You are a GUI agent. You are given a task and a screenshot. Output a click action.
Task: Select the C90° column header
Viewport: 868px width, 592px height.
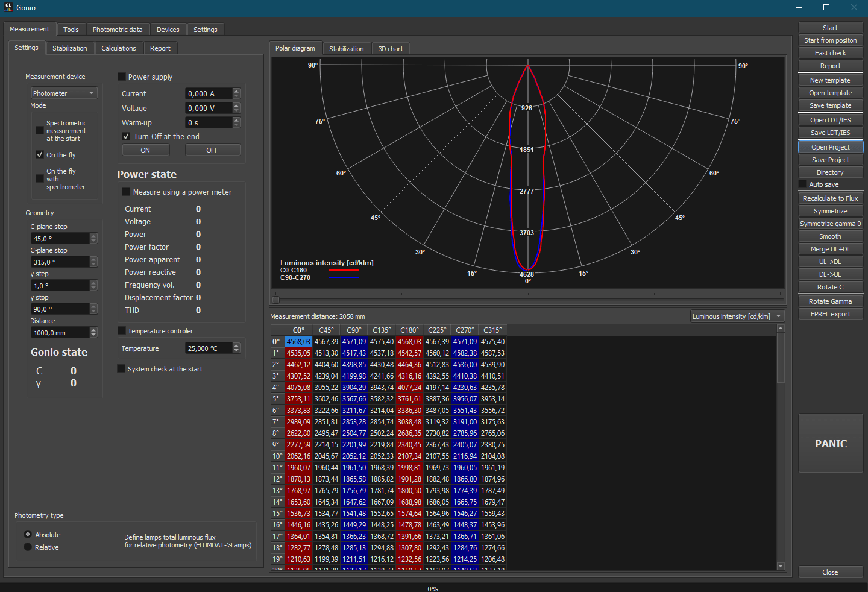click(x=354, y=330)
